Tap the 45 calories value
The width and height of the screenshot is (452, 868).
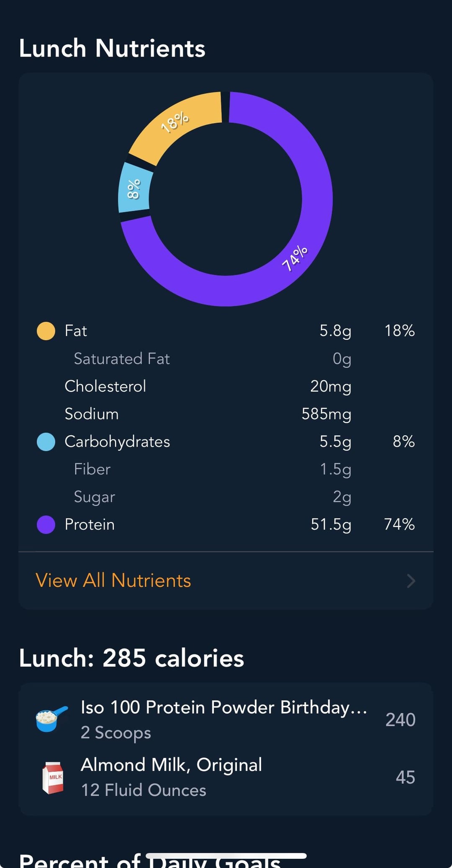[406, 778]
